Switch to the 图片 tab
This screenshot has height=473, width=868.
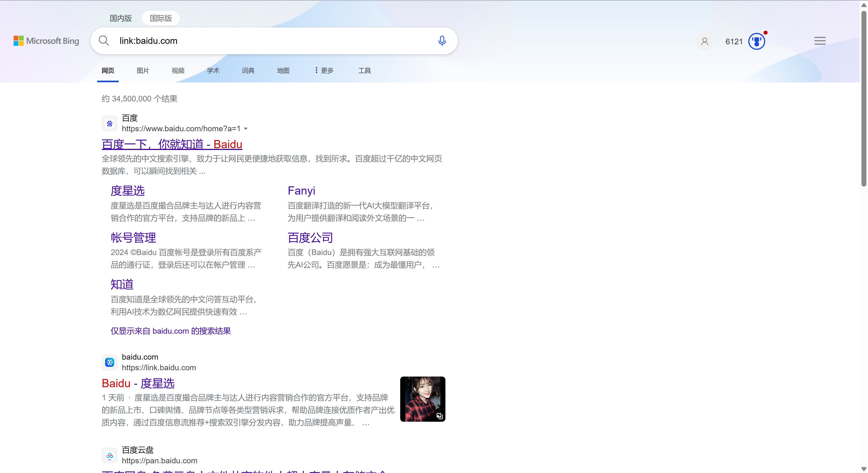coord(143,70)
